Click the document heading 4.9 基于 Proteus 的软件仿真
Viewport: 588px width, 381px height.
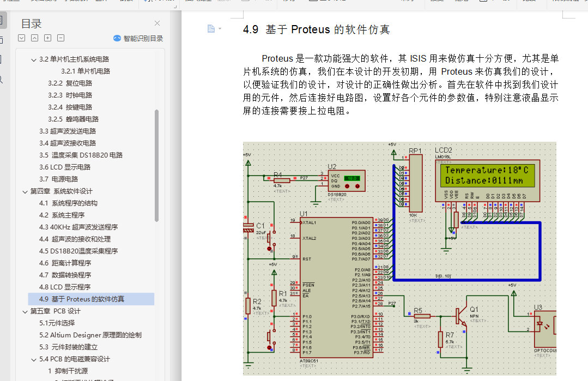tap(317, 29)
